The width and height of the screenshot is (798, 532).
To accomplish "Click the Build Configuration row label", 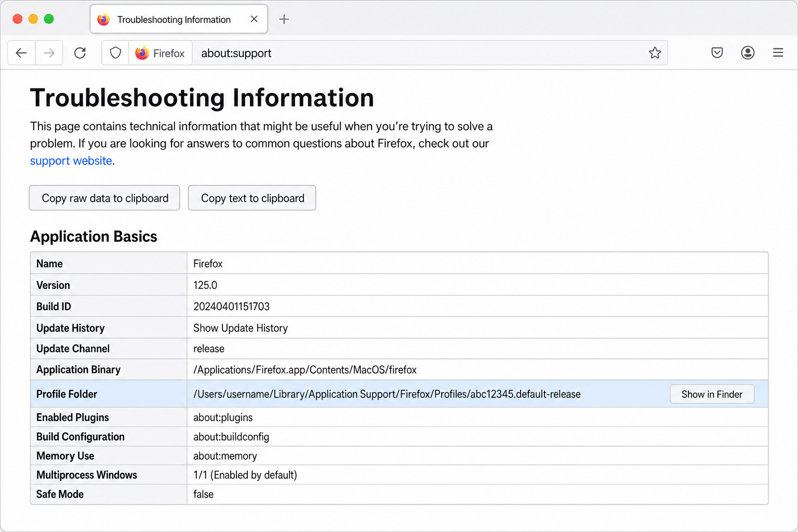I will (x=81, y=437).
